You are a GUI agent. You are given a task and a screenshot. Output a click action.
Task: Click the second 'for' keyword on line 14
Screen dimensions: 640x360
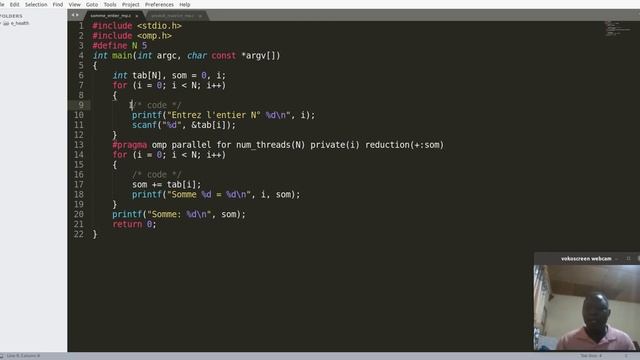(x=120, y=155)
